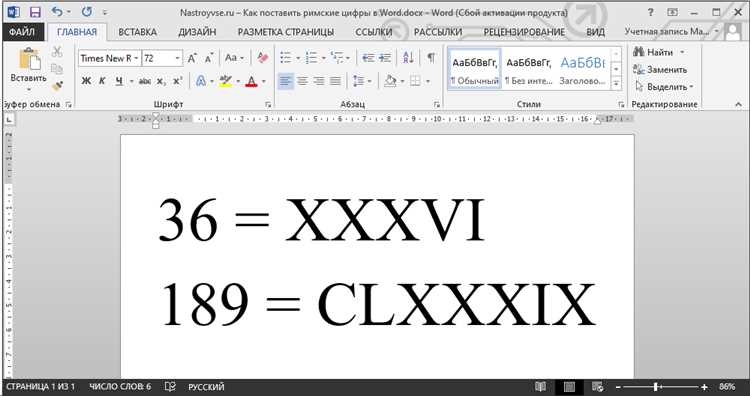
Task: Click the Sort A-Z icon
Action: click(x=408, y=58)
